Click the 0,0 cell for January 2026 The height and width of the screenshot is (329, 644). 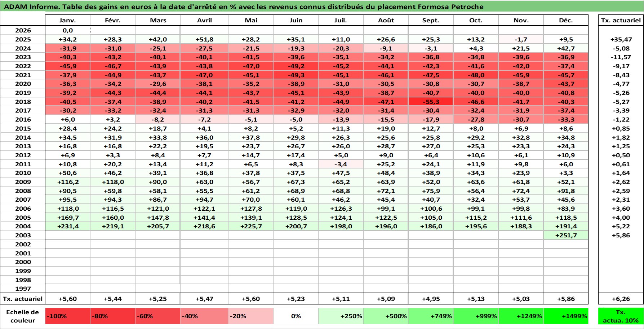pyautogui.click(x=68, y=30)
